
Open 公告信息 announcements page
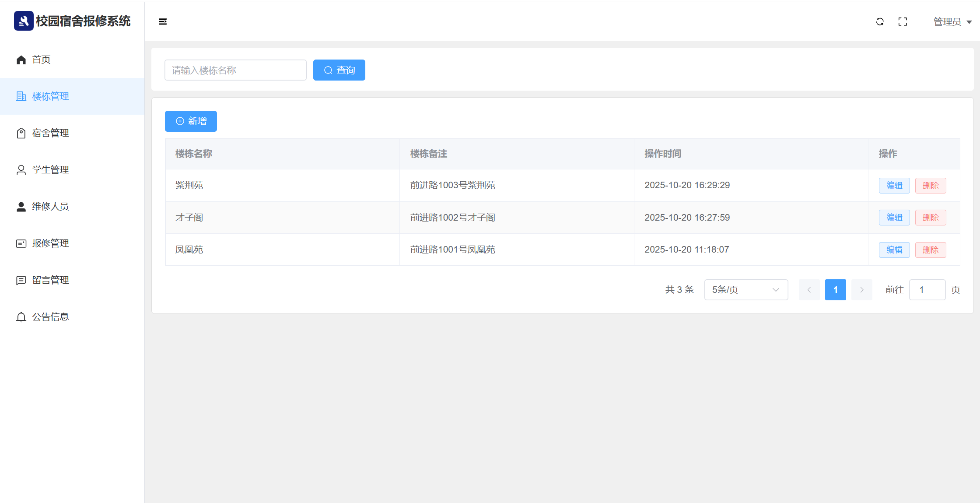pos(50,317)
